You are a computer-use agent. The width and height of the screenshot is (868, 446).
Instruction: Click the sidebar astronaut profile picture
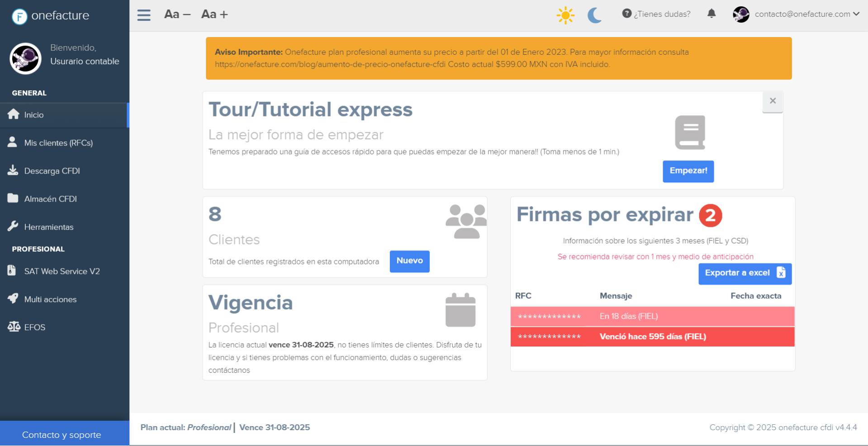click(25, 58)
